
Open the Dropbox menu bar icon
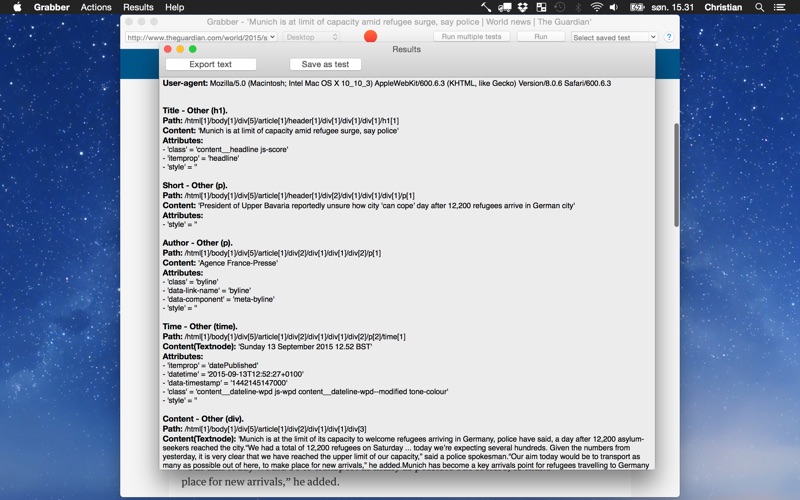point(523,7)
